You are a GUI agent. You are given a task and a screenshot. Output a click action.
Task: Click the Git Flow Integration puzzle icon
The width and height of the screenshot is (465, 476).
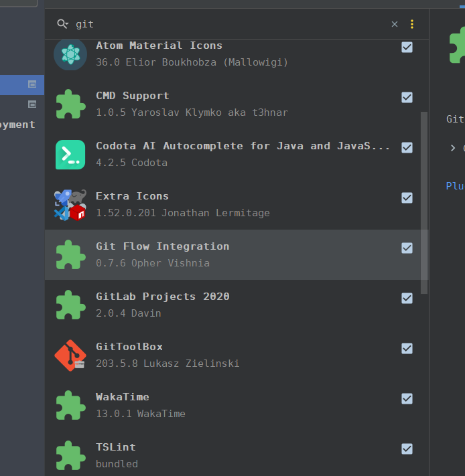coord(70,254)
